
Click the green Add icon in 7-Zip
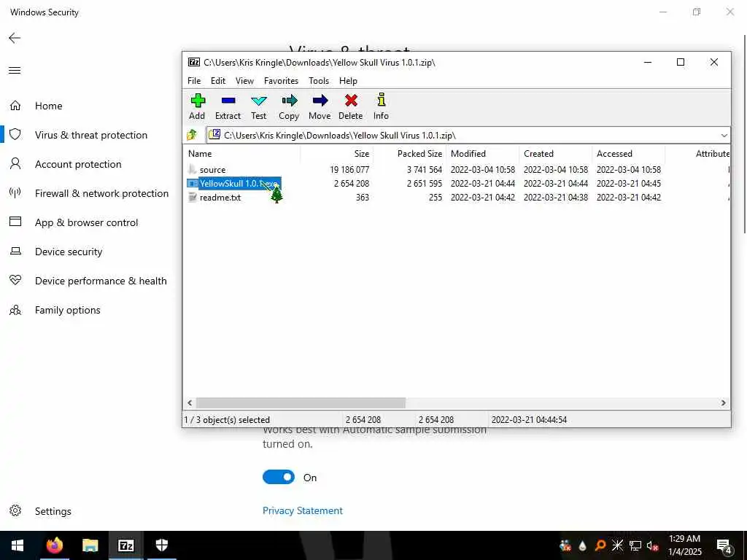point(198,101)
